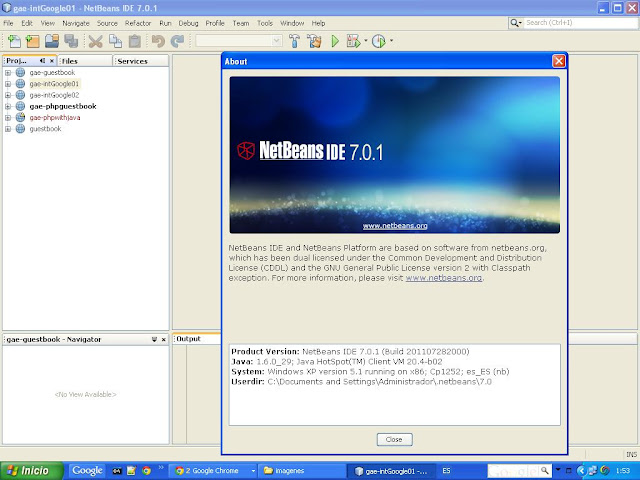
Task: Open the configuration combo box in toolbar
Action: 239,40
